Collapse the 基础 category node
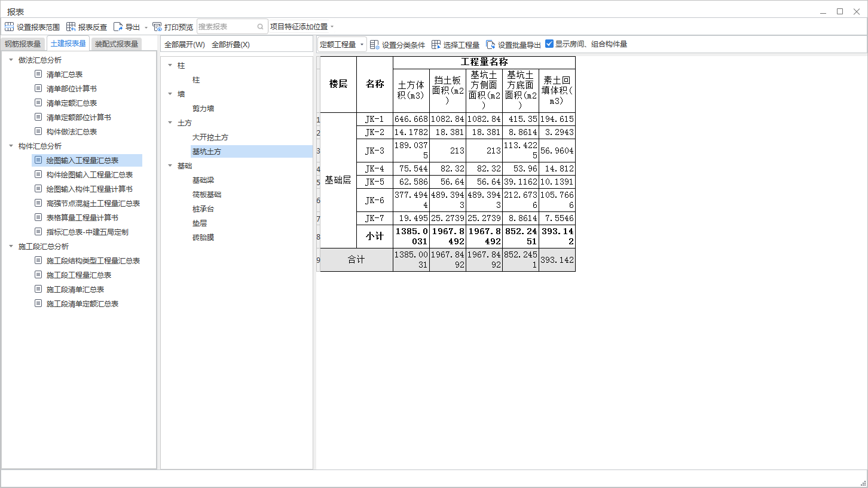 170,165
